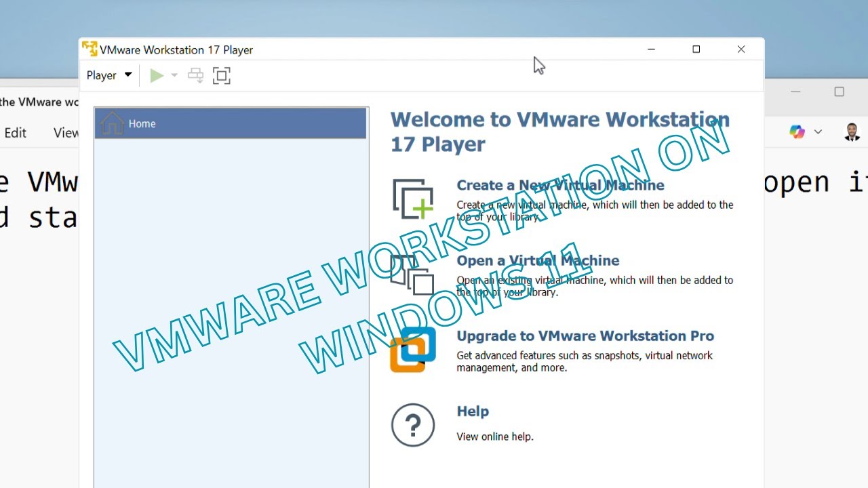Click the green Power On play button
The width and height of the screenshot is (868, 488).
coord(157,75)
